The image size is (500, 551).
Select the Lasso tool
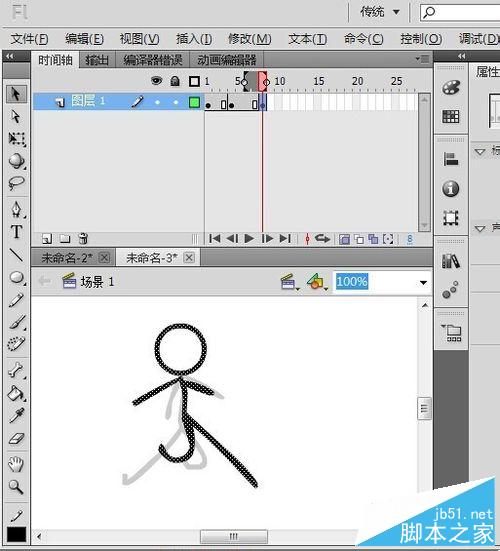[17, 183]
